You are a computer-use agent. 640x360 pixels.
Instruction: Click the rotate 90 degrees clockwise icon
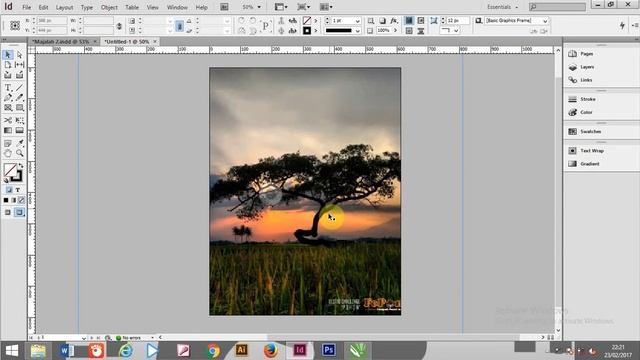241,21
